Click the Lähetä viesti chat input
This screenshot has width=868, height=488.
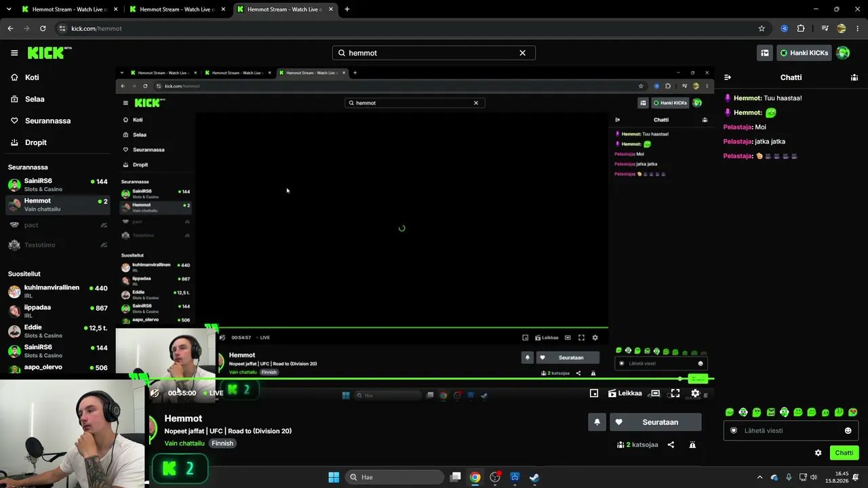coord(791,430)
